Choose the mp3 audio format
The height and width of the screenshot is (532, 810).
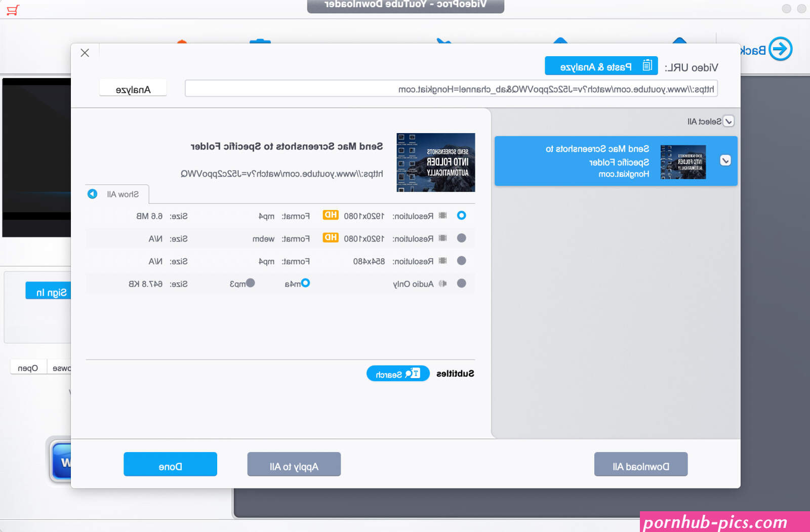pyautogui.click(x=250, y=283)
